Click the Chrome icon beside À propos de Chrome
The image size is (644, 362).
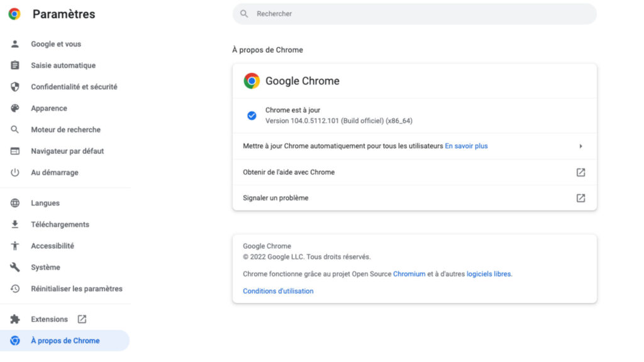(15, 340)
